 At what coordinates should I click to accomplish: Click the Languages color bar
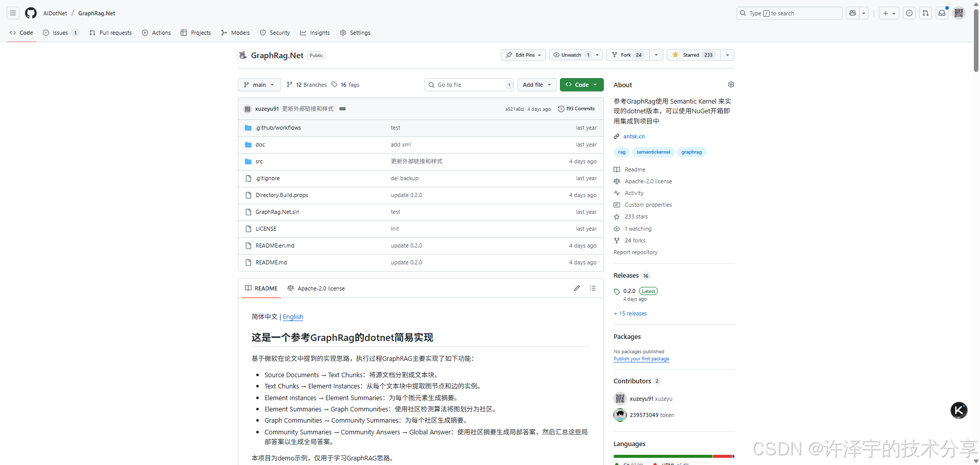click(x=674, y=456)
